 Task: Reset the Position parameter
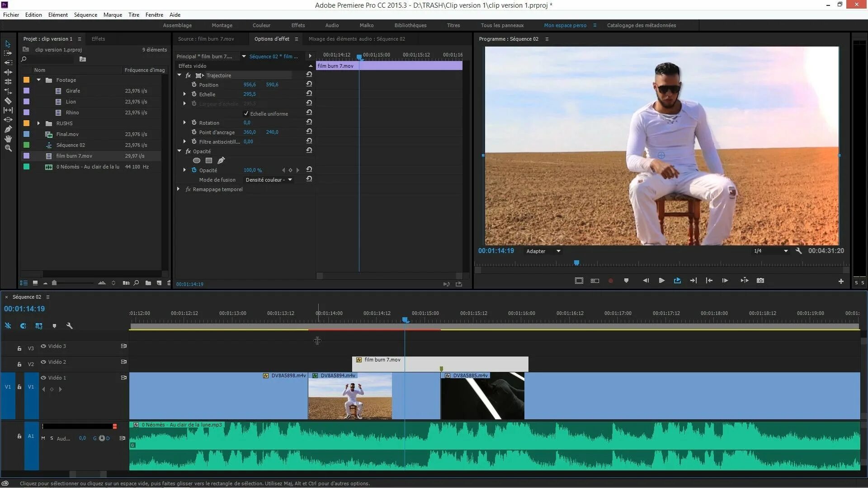[309, 84]
